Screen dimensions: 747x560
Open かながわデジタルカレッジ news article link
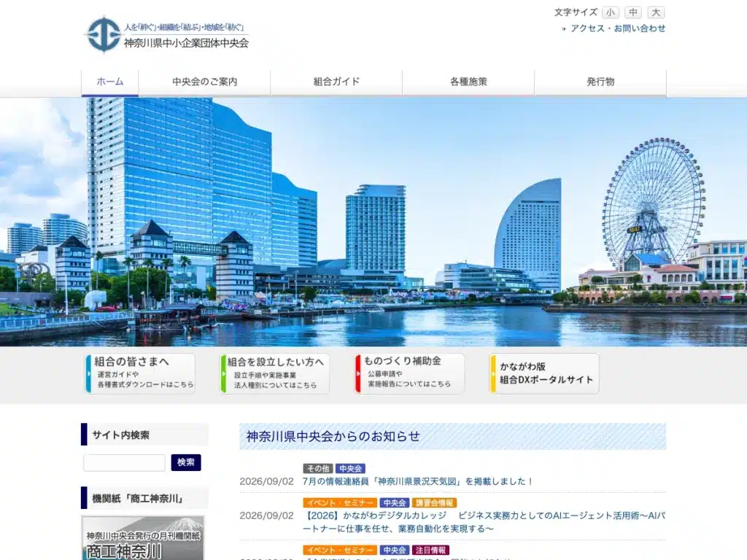pyautogui.click(x=484, y=522)
